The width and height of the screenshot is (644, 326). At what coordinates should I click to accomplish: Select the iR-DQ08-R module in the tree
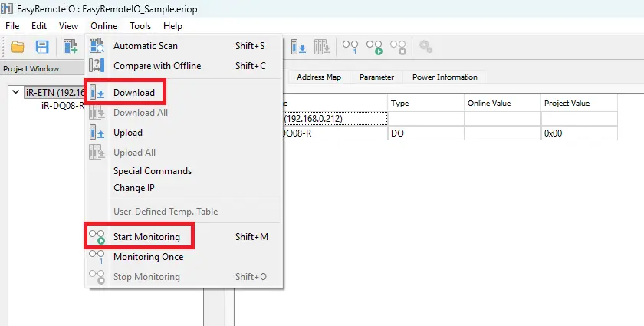coord(62,106)
